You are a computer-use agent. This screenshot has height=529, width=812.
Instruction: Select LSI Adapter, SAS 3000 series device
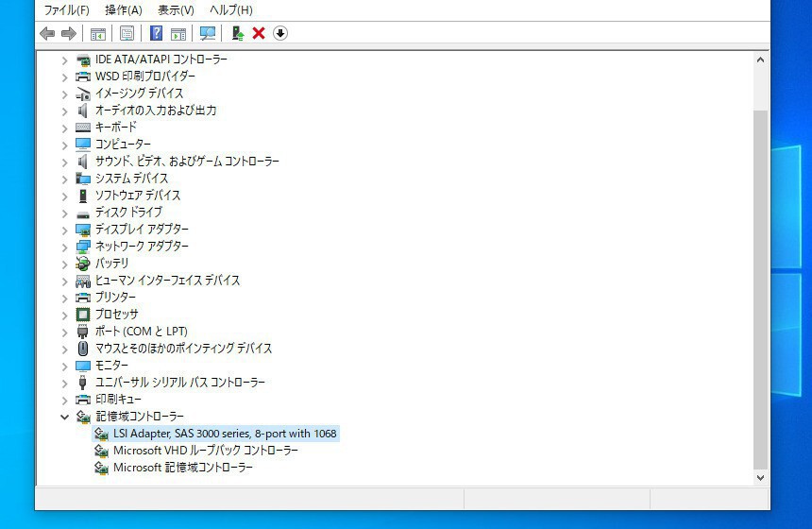coord(225,434)
